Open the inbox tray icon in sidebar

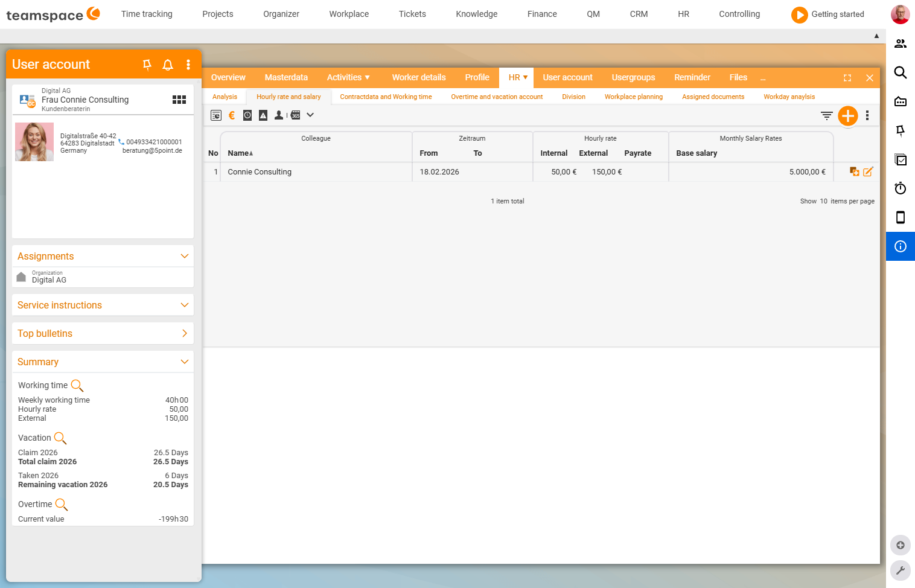coord(901,101)
